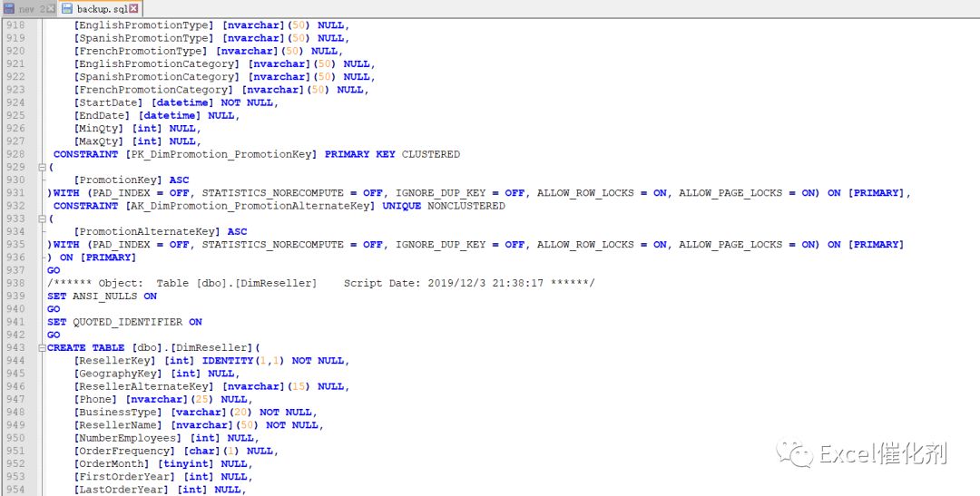
Task: Click ALLOW_PAGE_LOCKS on line 935
Action: coord(730,244)
